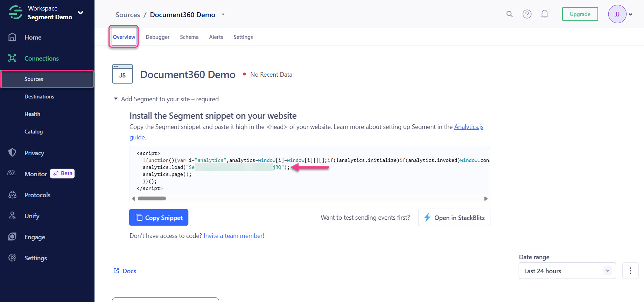The image size is (644, 302).
Task: Switch to the Alerts tab
Action: (x=216, y=37)
